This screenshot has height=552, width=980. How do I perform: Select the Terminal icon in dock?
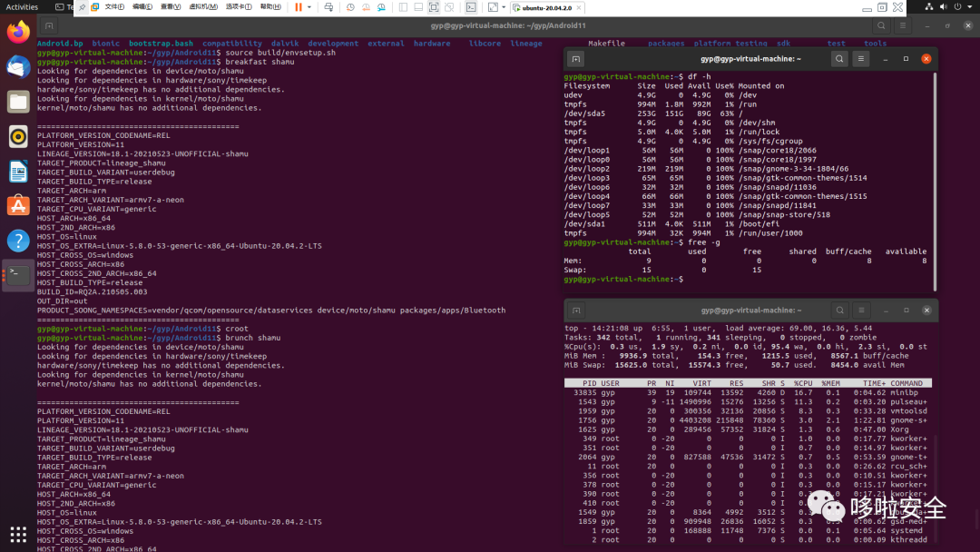(x=18, y=275)
